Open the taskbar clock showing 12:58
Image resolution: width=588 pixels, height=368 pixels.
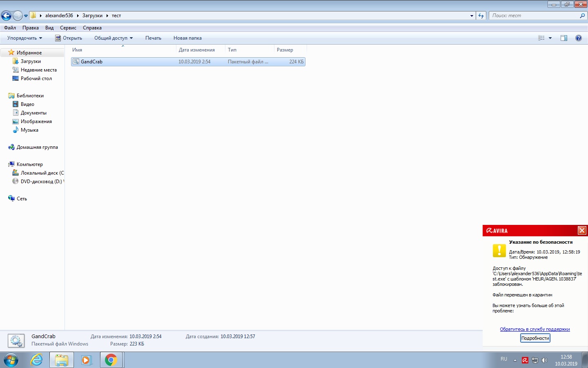(x=566, y=360)
